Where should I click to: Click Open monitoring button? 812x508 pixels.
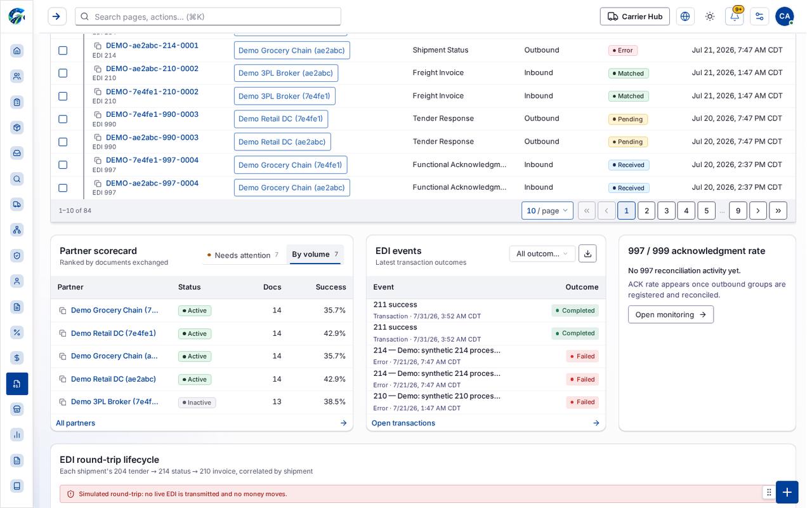pyautogui.click(x=671, y=314)
